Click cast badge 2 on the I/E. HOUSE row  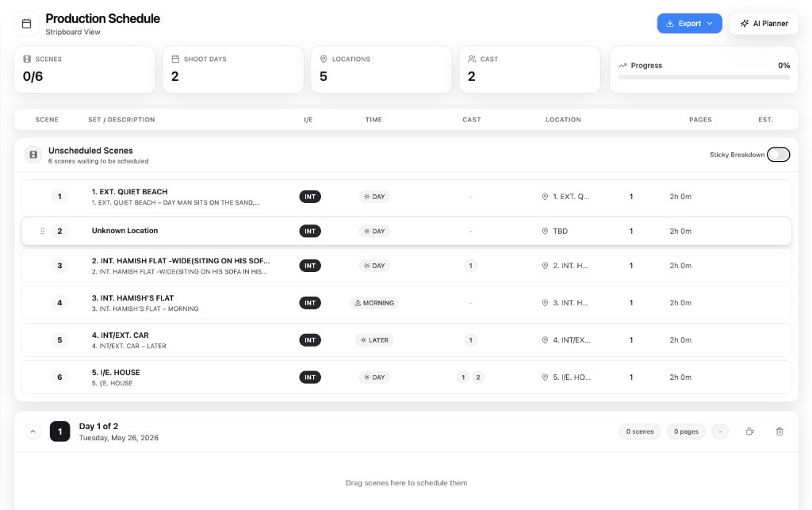coord(478,378)
